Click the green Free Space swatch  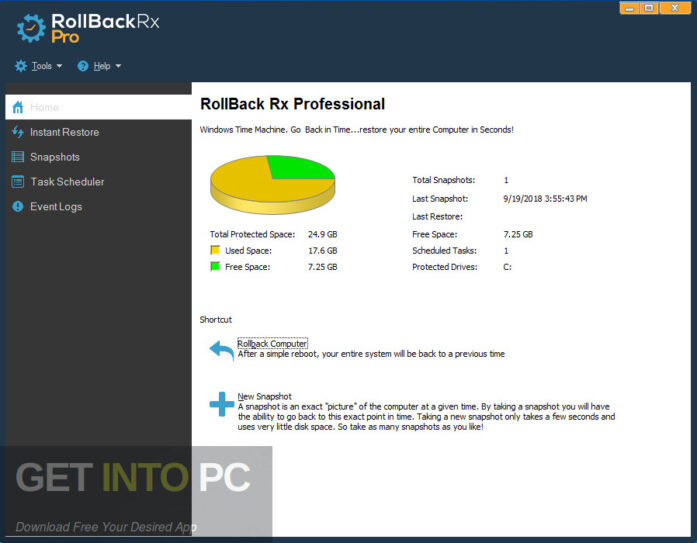215,267
